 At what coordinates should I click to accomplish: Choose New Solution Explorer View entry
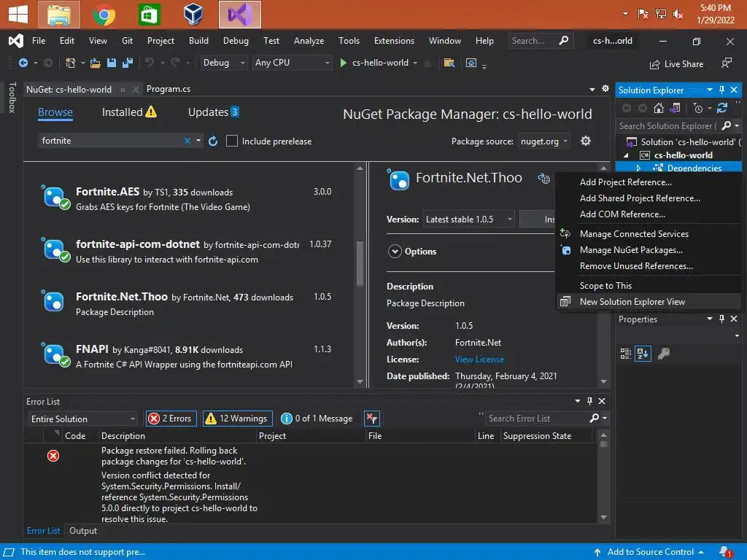pyautogui.click(x=649, y=302)
